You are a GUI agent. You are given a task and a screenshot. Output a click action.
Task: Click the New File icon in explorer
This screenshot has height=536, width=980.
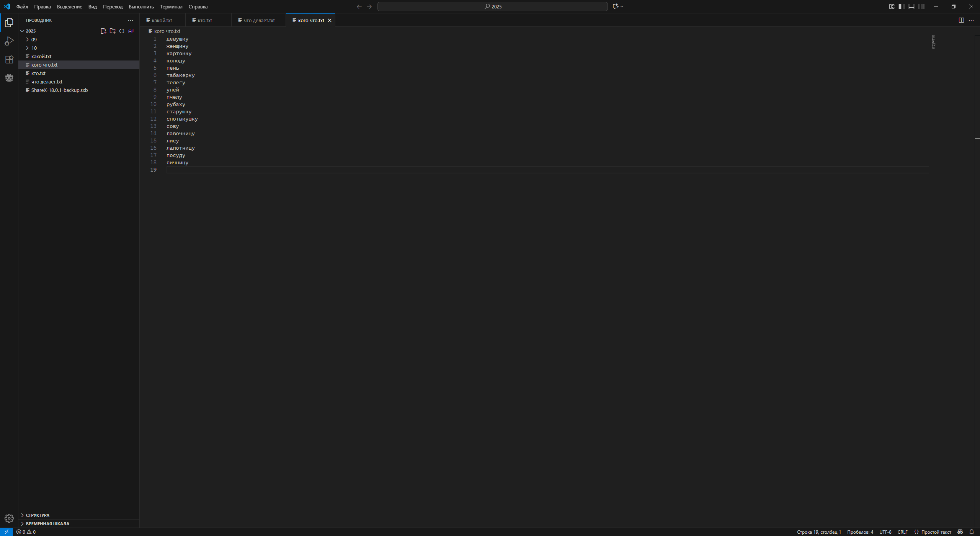point(103,31)
